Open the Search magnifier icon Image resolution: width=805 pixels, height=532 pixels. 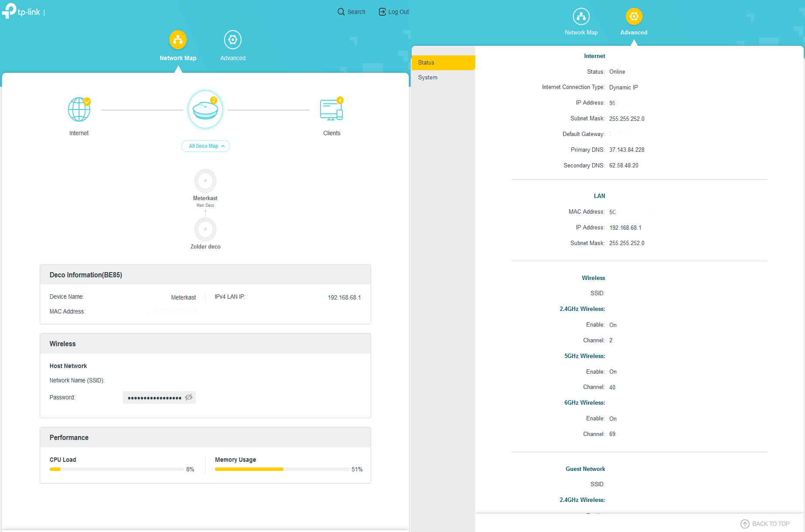(341, 12)
